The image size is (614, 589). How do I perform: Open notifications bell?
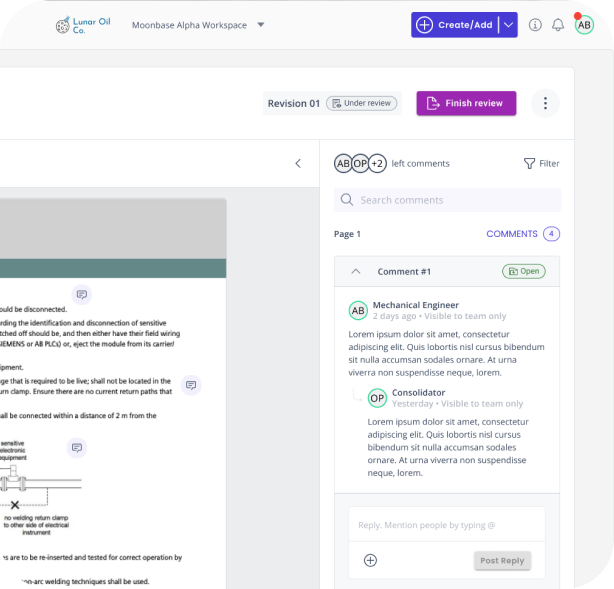558,25
